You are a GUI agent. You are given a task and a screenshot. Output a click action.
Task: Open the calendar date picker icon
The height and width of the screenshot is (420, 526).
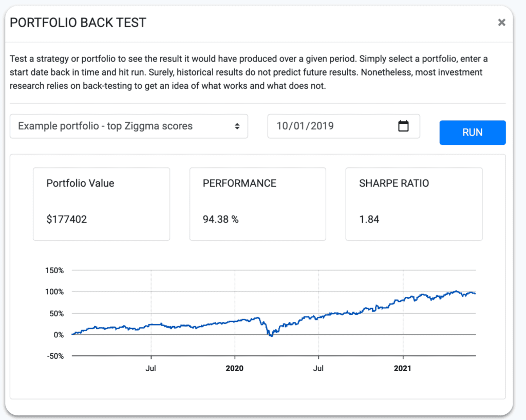(x=403, y=126)
